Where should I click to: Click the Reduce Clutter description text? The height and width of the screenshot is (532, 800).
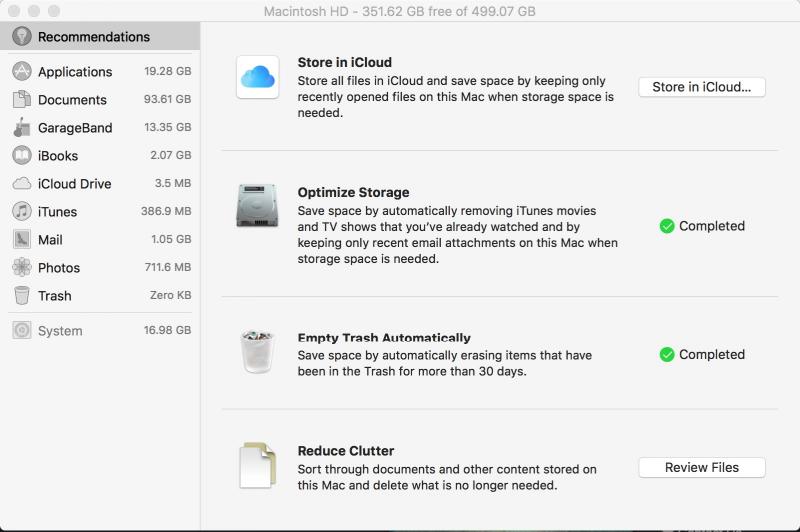pyautogui.click(x=447, y=477)
